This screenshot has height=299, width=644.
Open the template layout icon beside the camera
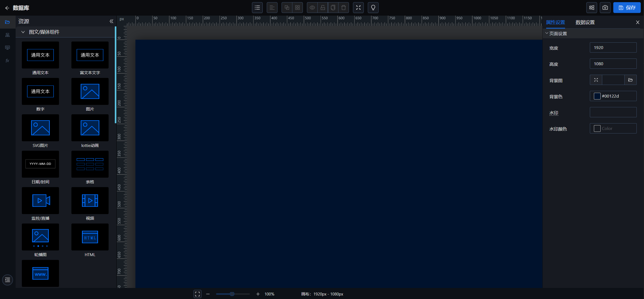click(592, 8)
